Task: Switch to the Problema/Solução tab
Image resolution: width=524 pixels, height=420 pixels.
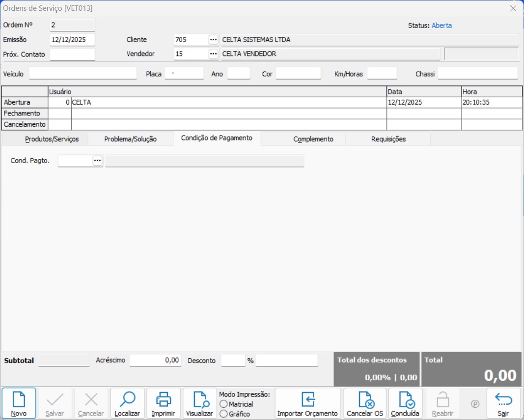Action: [x=130, y=139]
